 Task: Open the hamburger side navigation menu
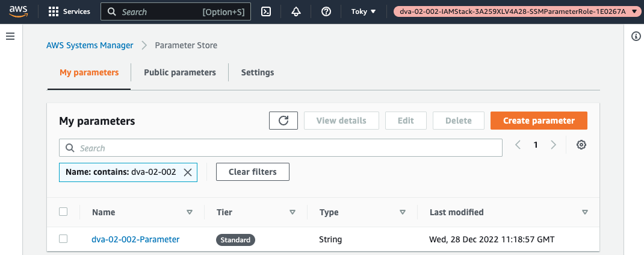[10, 37]
